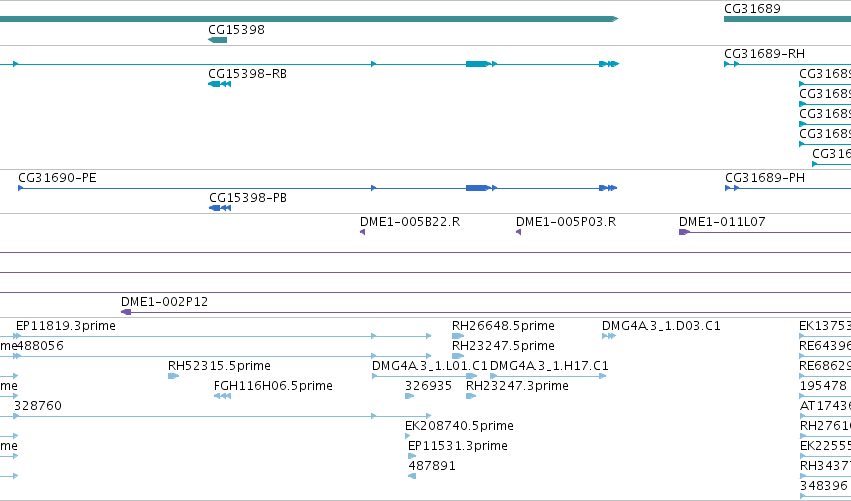Select the purple arrow glyph under DME1-002P12
Image resolution: width=851 pixels, height=501 pixels.
point(126,312)
